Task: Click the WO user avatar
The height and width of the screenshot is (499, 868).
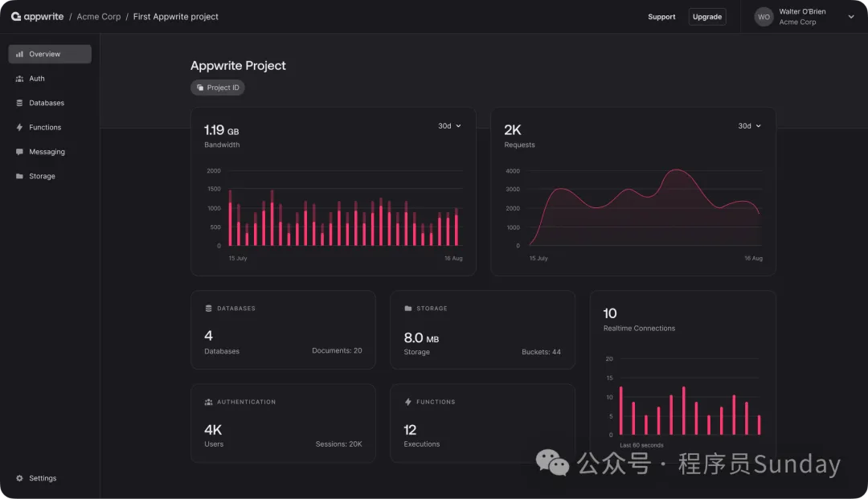Action: tap(764, 17)
